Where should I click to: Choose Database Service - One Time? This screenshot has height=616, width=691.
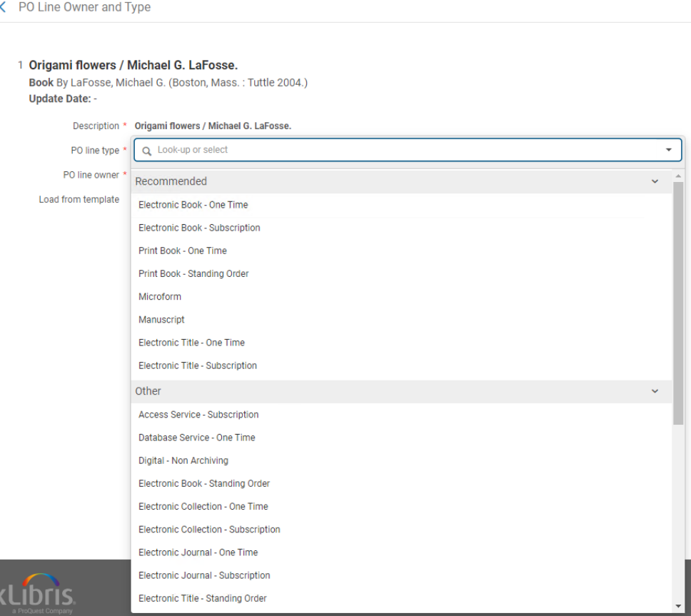(401, 438)
